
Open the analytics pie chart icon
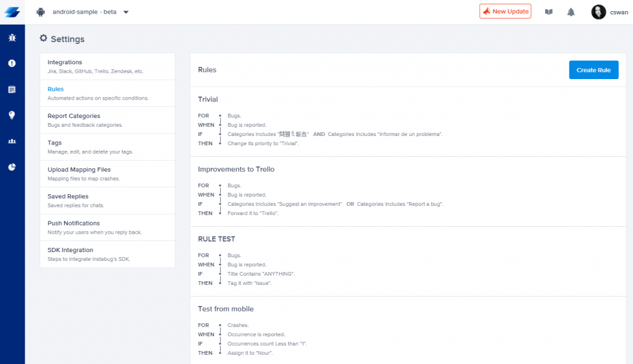[x=12, y=167]
